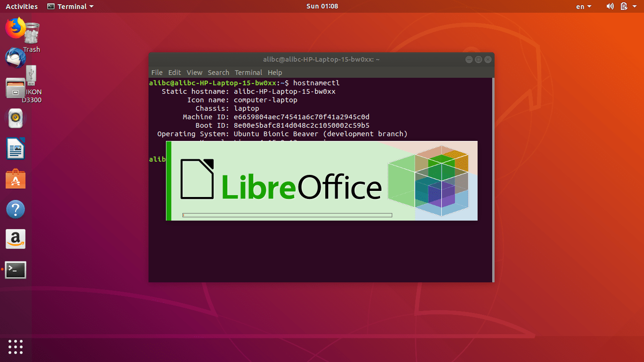Click the hostnamectl command text

tap(316, 83)
